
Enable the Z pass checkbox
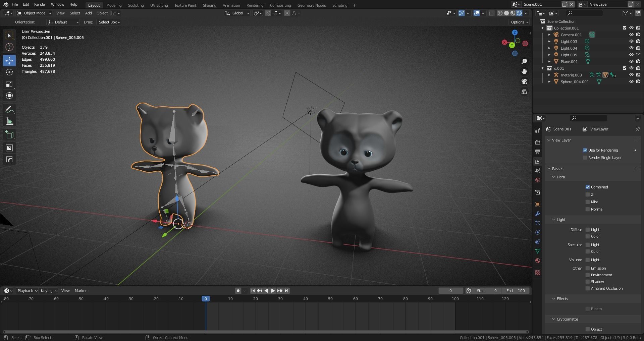(x=588, y=194)
